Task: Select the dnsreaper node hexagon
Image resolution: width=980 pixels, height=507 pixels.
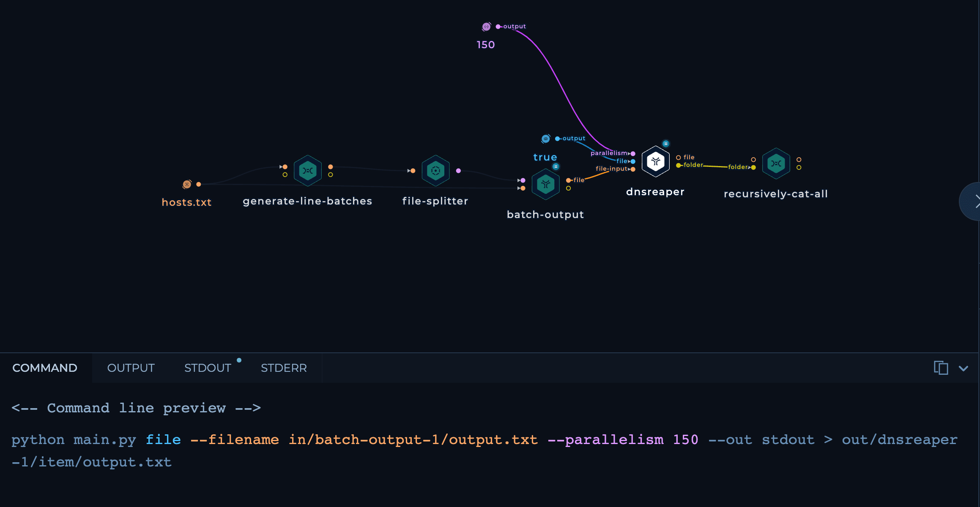Action: pos(656,161)
